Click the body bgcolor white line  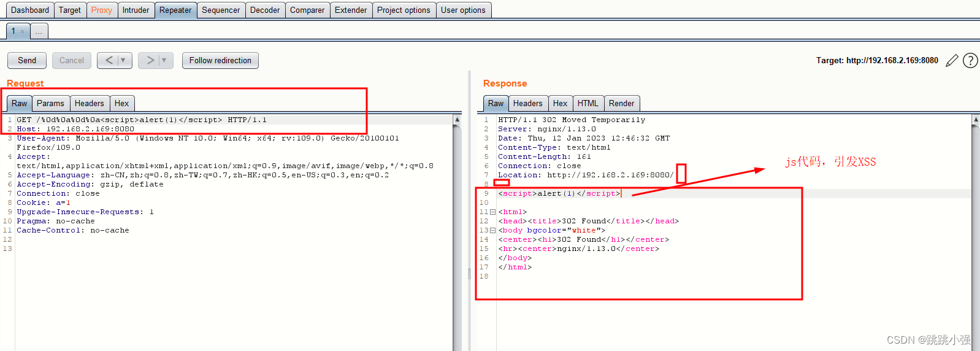click(552, 230)
